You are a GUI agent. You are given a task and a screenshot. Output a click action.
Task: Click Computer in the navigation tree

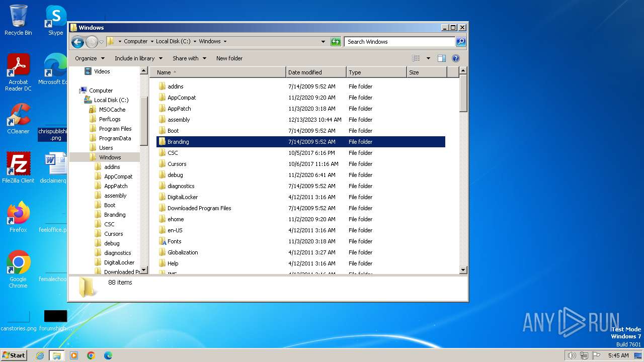(x=101, y=90)
